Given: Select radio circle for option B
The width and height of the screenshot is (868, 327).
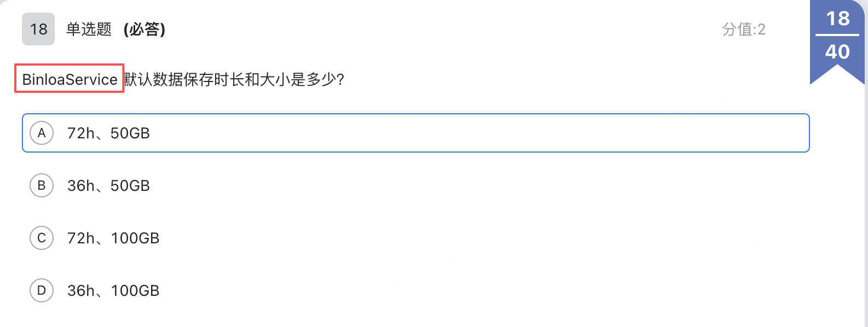Looking at the screenshot, I should pos(42,185).
